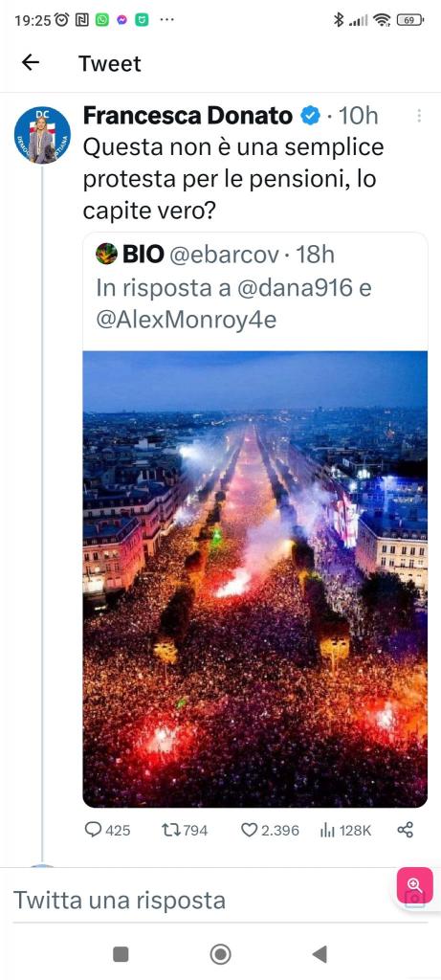Open the three-dot menu on the tweet
This screenshot has width=441, height=980.
418,116
